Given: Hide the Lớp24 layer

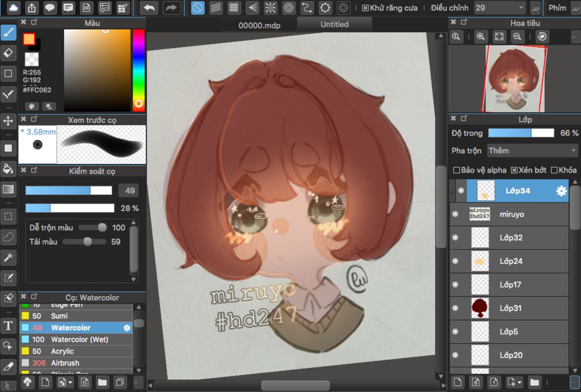Looking at the screenshot, I should click(x=456, y=261).
